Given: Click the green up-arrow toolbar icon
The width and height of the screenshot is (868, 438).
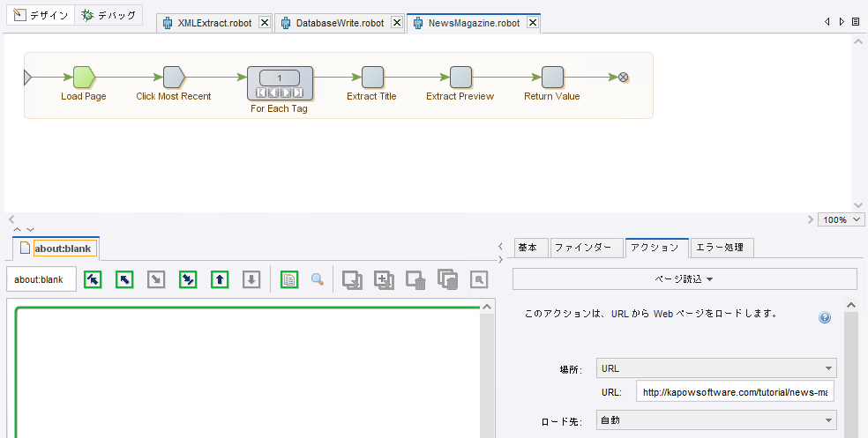Looking at the screenshot, I should [x=220, y=279].
